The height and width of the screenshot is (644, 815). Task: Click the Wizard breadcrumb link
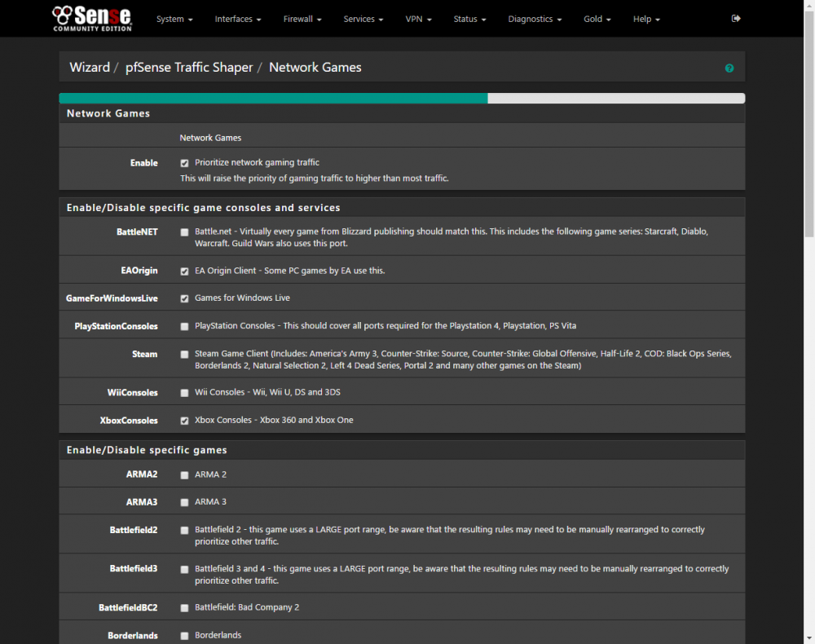point(90,67)
